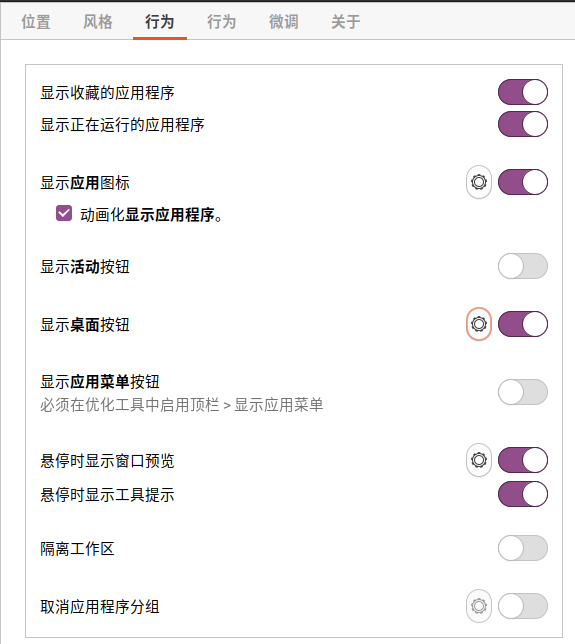This screenshot has width=575, height=644.
Task: Enable 隔离工作区 switch
Action: click(x=523, y=548)
